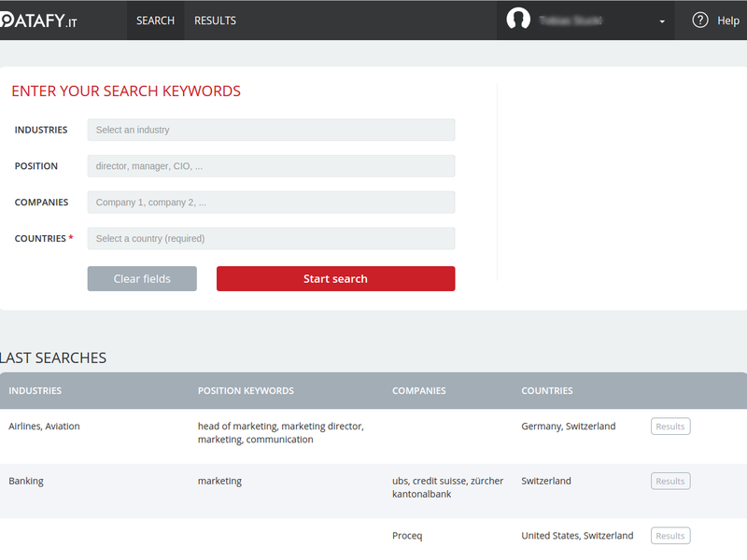This screenshot has width=747, height=560.
Task: Expand the user account dropdown arrow
Action: click(662, 21)
